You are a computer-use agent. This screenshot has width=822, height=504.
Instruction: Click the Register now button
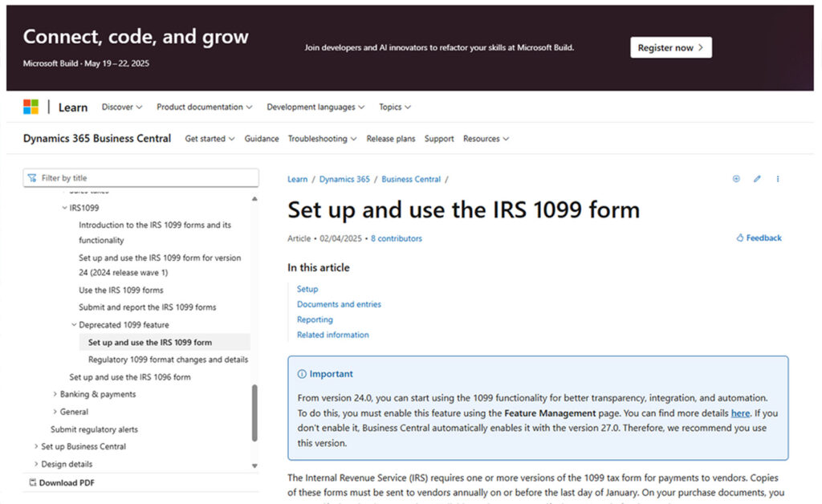[670, 47]
